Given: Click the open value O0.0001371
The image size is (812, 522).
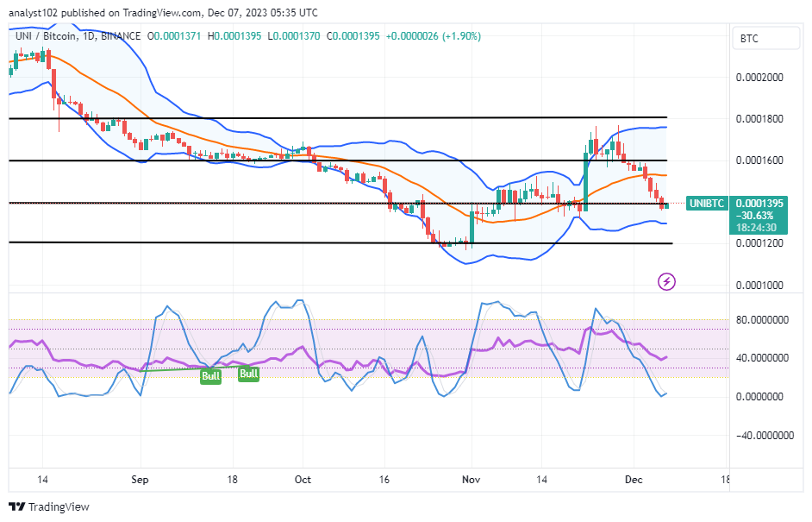Looking at the screenshot, I should click(174, 36).
